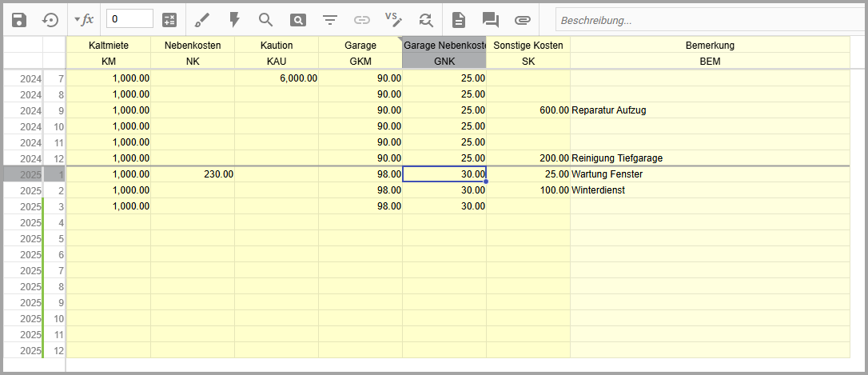868x375 pixels.
Task: Click the refresh sync icon
Action: [425, 19]
